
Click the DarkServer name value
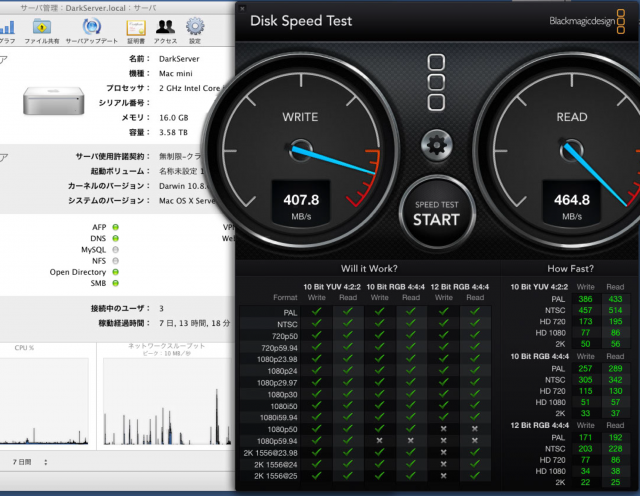pyautogui.click(x=179, y=59)
